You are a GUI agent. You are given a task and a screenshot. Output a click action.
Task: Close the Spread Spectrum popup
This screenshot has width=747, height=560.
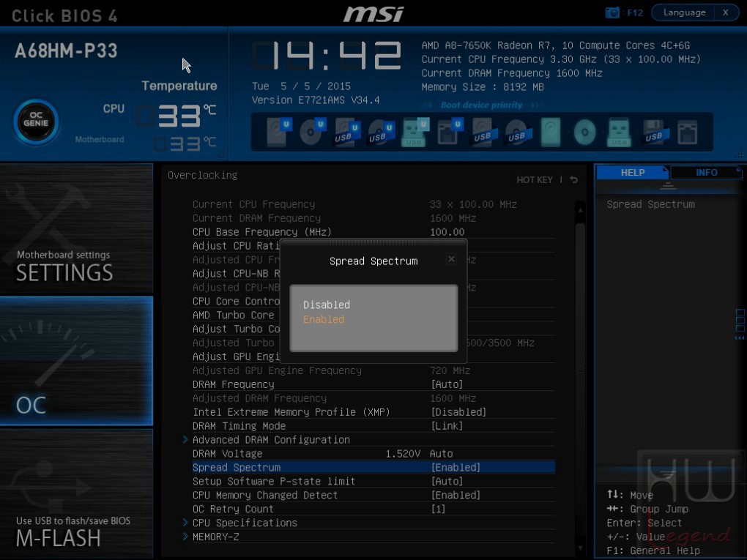click(x=451, y=259)
